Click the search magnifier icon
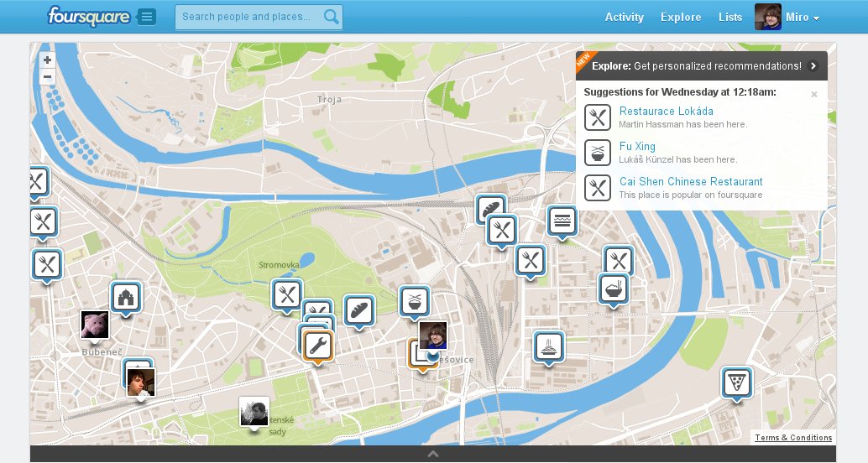This screenshot has height=463, width=868. click(331, 17)
